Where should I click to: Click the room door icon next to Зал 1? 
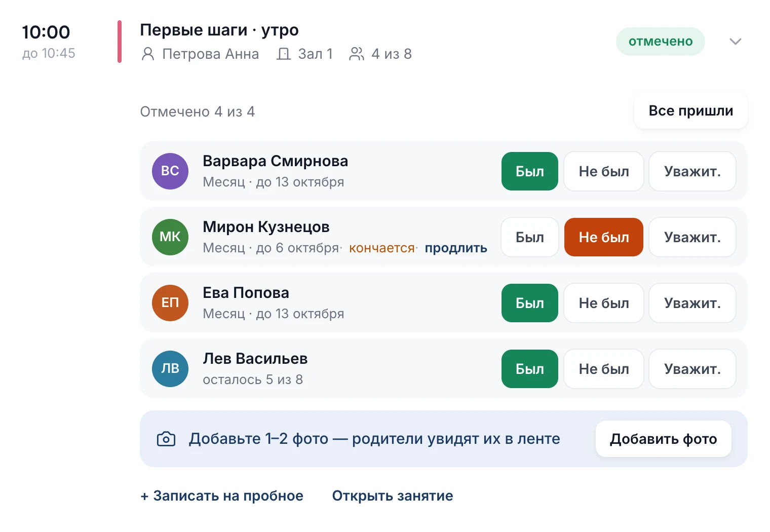pos(284,54)
